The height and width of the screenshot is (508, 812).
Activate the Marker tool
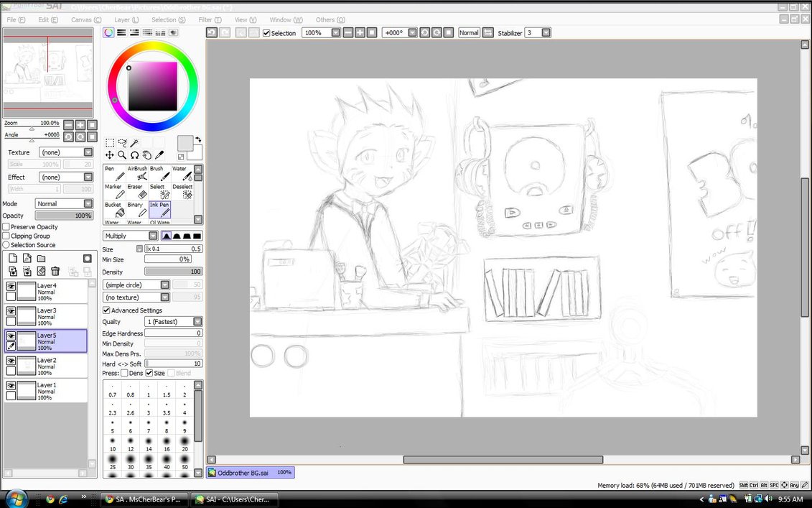pyautogui.click(x=114, y=192)
